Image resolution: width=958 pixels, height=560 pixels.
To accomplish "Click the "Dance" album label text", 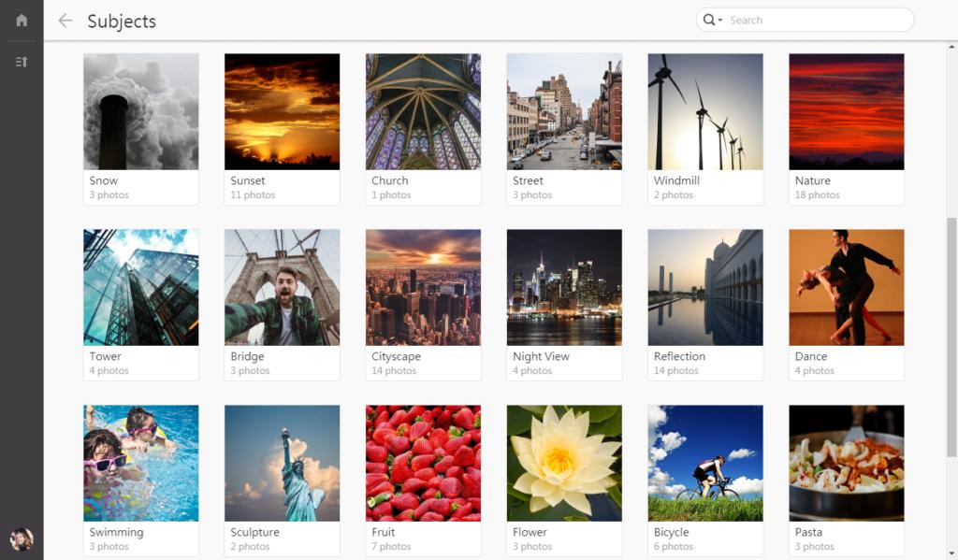I will pos(811,356).
